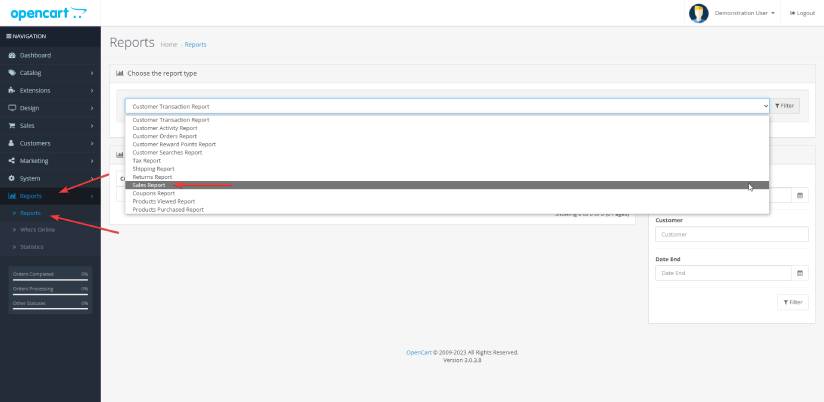Choose Tax Report option in list
This screenshot has height=402, width=824.
(x=146, y=160)
